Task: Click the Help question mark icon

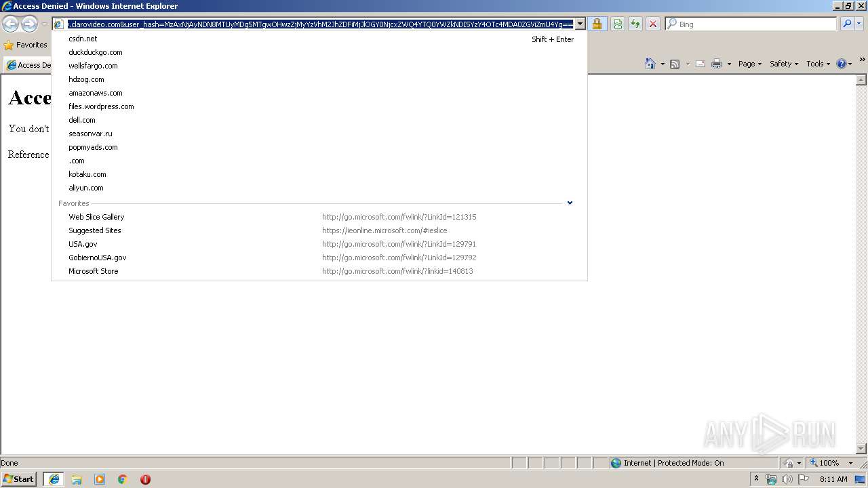Action: pyautogui.click(x=841, y=64)
